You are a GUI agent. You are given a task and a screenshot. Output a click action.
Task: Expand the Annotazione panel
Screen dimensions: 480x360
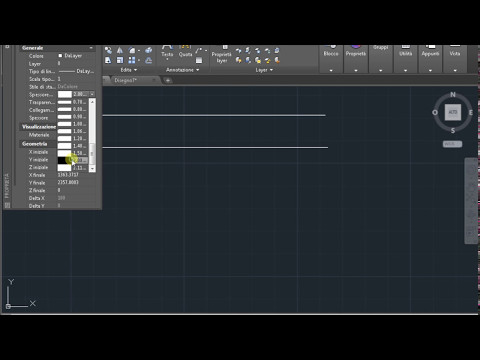tap(183, 70)
